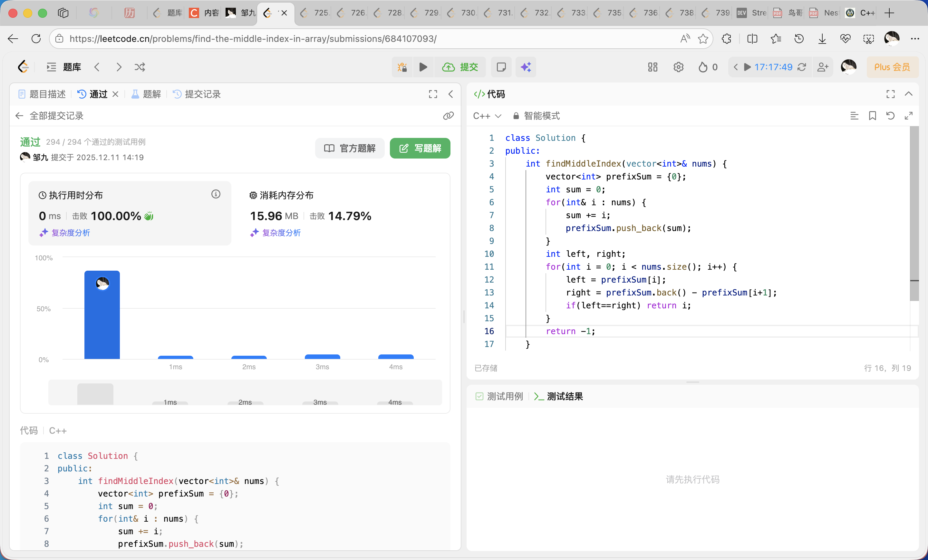Click the runtime distribution range slider handle
The height and width of the screenshot is (560, 928).
[95, 394]
